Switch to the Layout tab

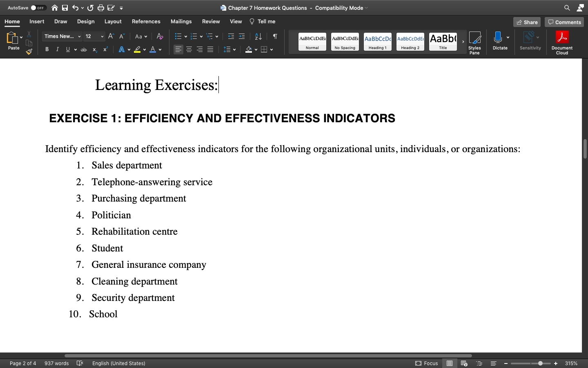[x=113, y=21]
